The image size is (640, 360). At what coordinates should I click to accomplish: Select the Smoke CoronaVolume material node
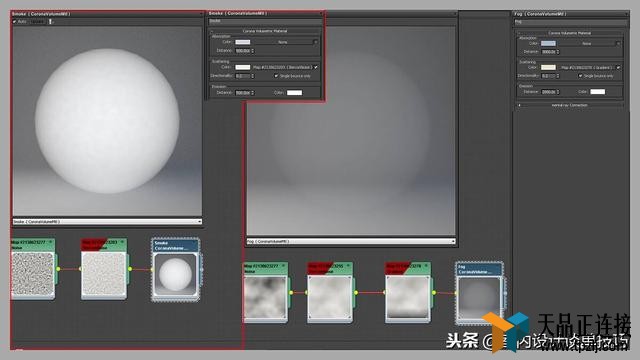tap(176, 270)
